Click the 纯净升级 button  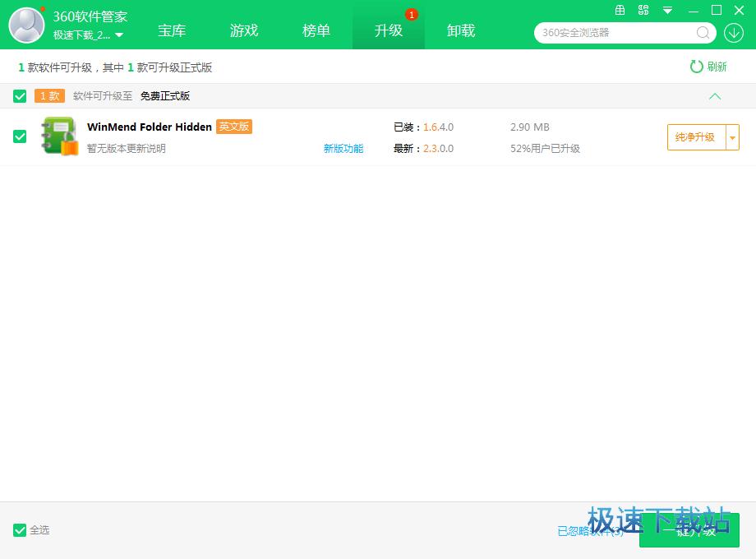[x=695, y=137]
